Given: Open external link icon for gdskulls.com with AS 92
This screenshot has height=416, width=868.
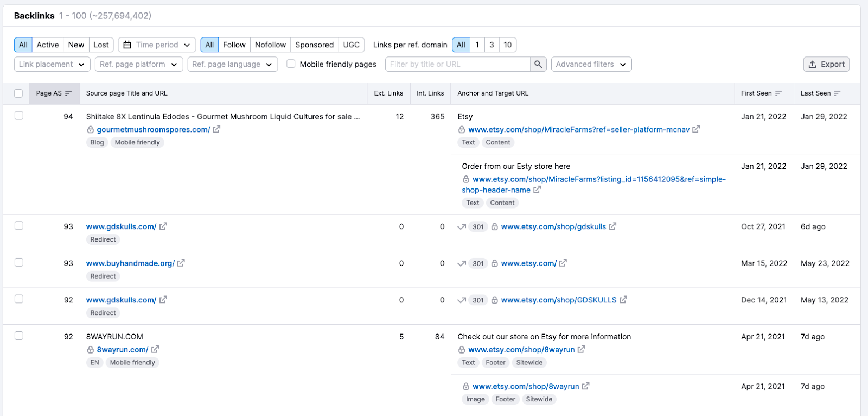Looking at the screenshot, I should (163, 299).
